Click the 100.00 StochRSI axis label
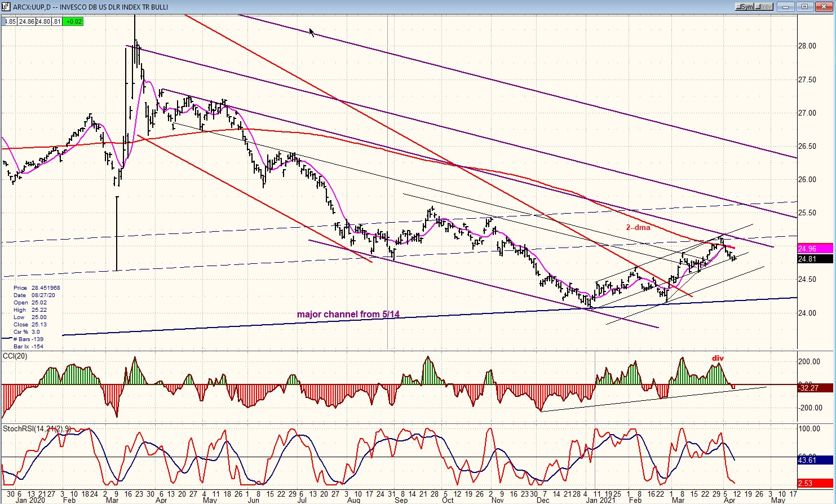The image size is (836, 504). [x=809, y=429]
